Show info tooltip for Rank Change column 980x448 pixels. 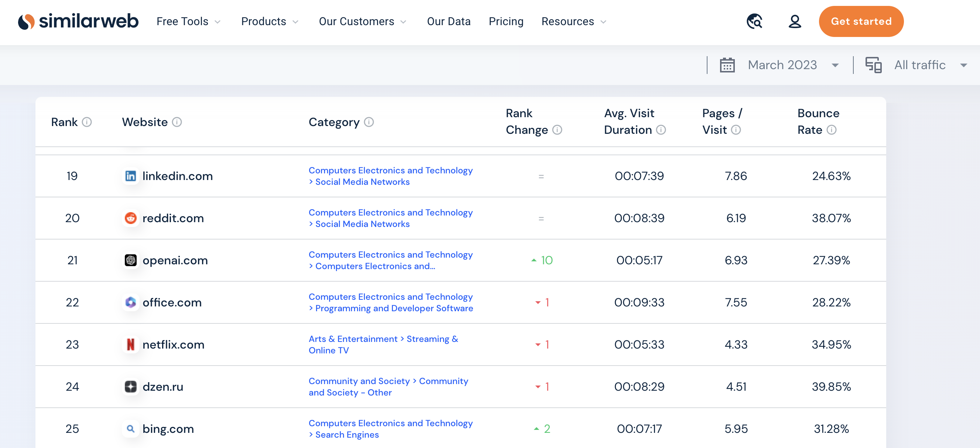coord(557,130)
